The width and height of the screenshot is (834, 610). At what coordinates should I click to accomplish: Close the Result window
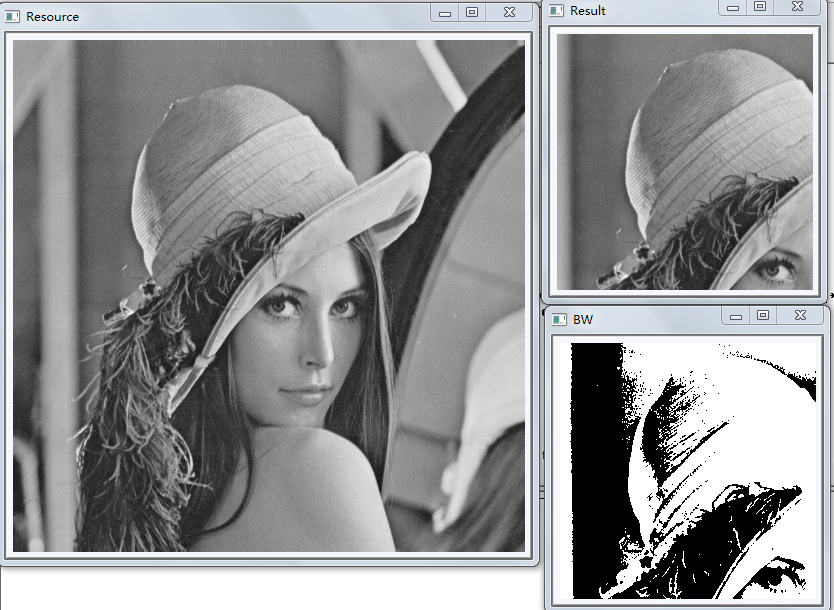[797, 7]
